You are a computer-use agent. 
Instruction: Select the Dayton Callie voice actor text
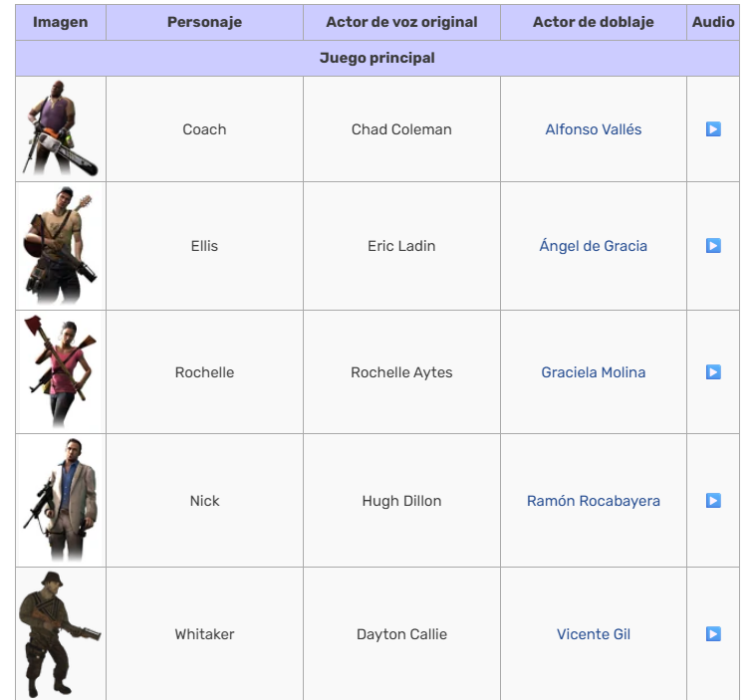pos(401,634)
